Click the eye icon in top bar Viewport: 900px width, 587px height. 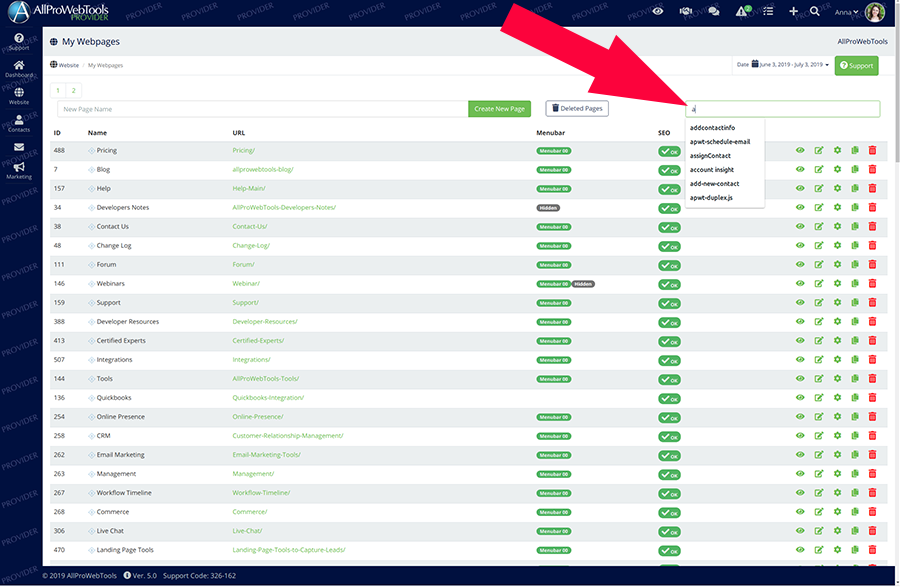(658, 11)
